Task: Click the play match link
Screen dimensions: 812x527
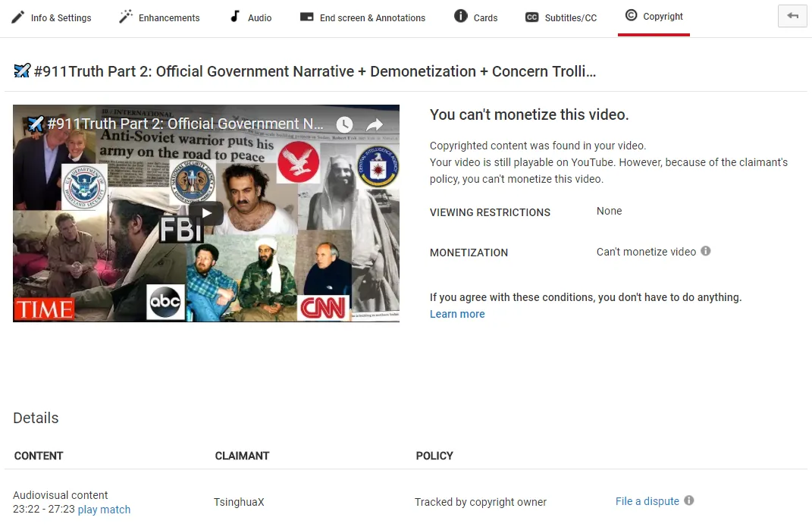Action: coord(104,510)
